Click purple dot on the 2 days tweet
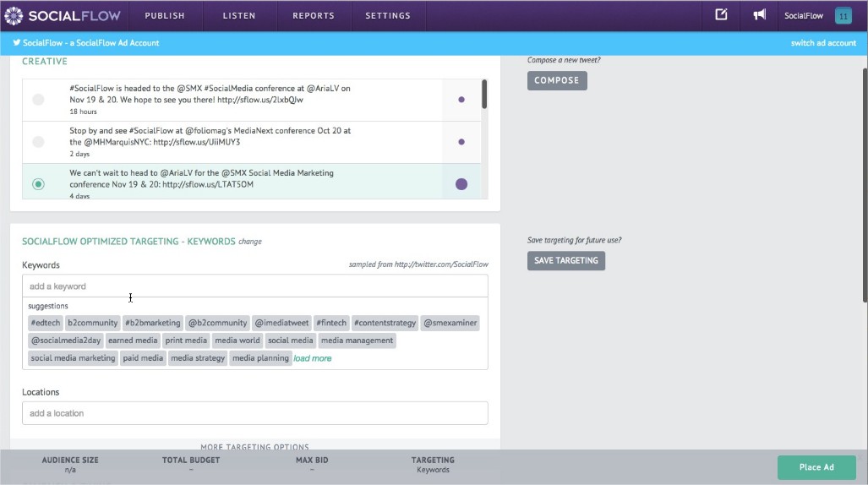Screen dimensions: 868x485 point(461,142)
